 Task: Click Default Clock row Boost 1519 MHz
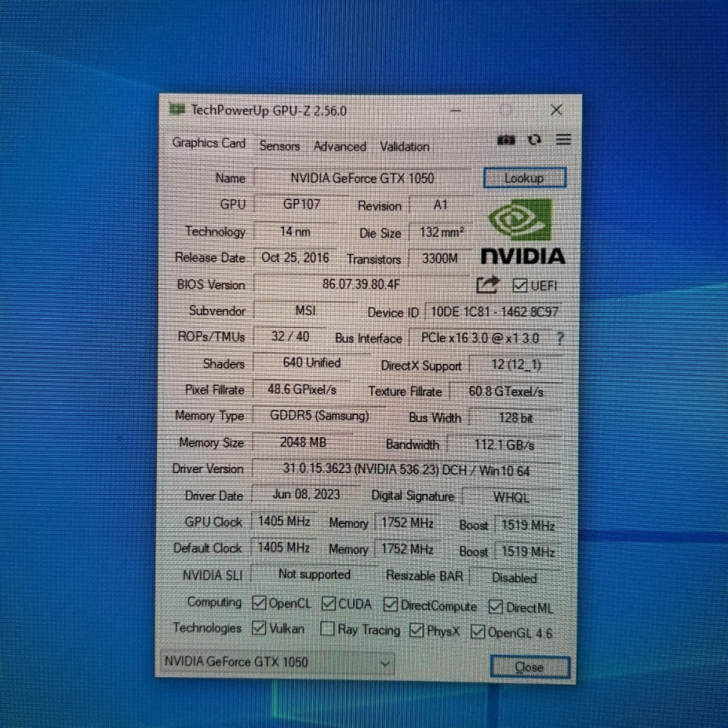click(528, 552)
